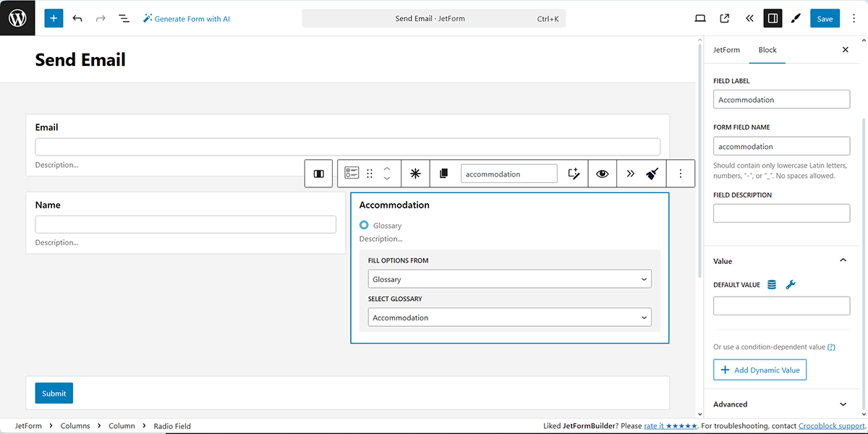Open the rate it stars link
This screenshot has height=434, width=868.
click(x=671, y=426)
